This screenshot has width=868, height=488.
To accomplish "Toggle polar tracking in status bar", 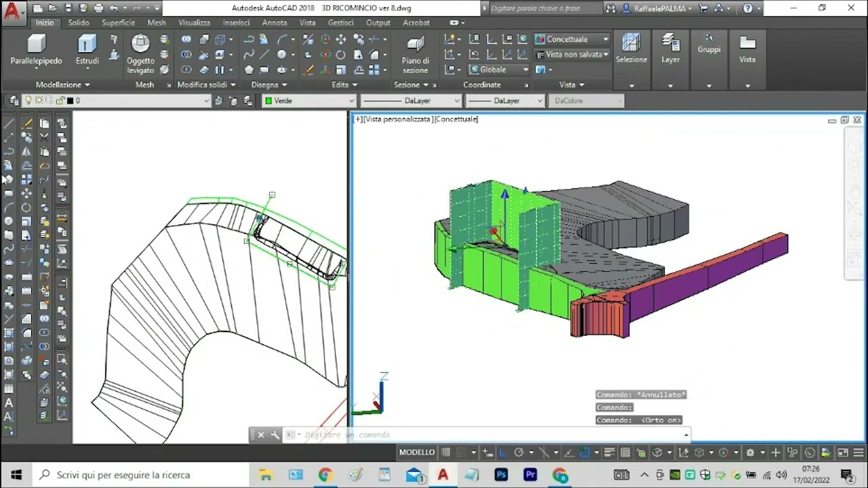I will 519,452.
